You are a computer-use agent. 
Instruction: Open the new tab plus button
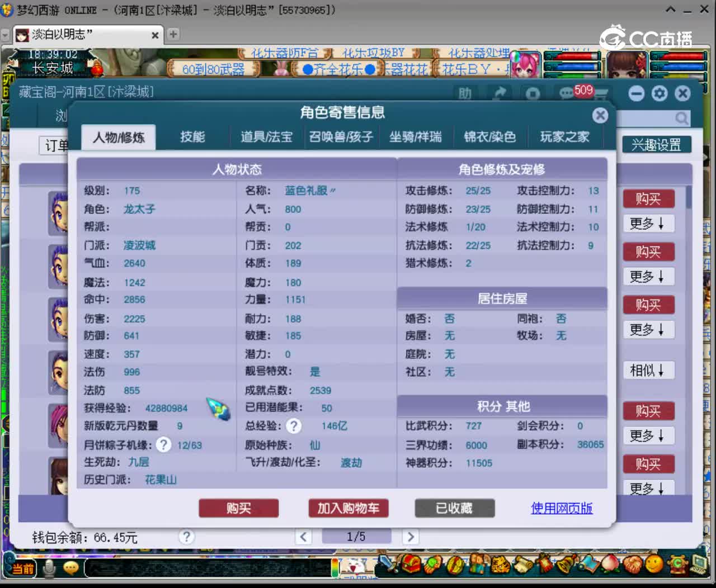click(x=173, y=34)
